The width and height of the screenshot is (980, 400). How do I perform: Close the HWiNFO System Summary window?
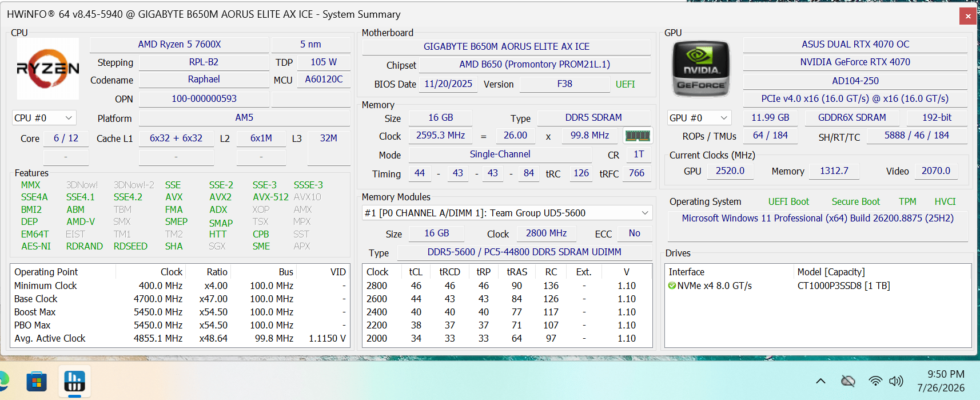(968, 16)
